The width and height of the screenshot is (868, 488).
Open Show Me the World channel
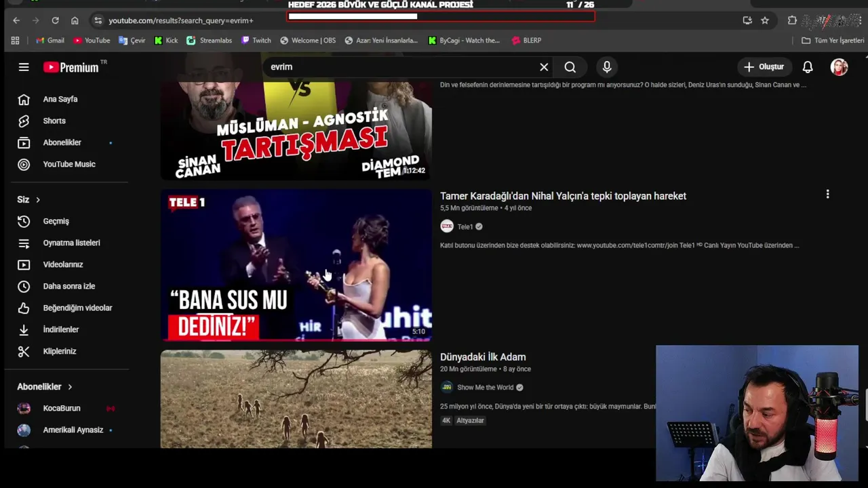click(485, 388)
